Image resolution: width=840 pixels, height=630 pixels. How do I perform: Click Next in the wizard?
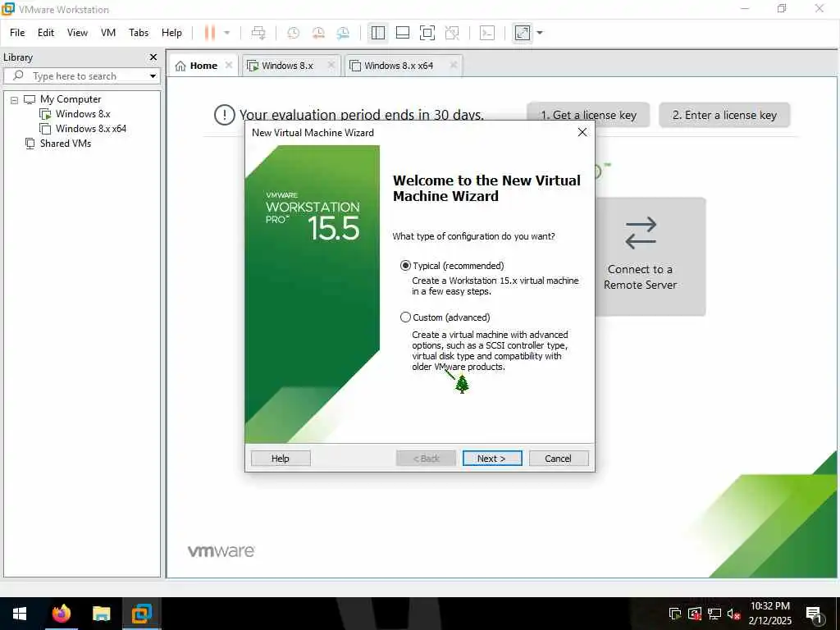(x=492, y=458)
